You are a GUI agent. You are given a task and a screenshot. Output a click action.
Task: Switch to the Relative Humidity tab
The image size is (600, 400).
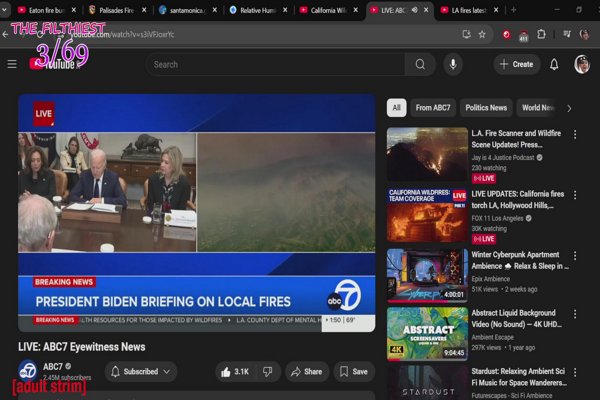pyautogui.click(x=258, y=10)
